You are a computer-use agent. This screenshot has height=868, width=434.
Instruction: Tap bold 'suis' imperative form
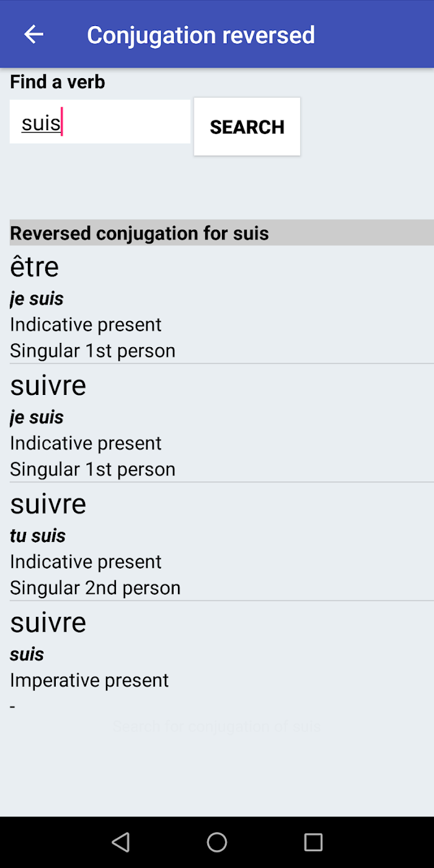coord(27,654)
